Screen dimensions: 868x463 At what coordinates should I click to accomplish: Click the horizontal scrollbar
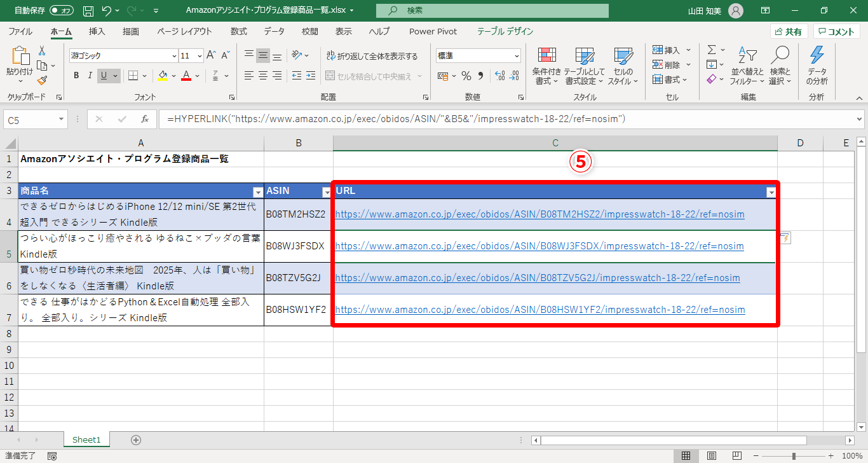point(674,440)
